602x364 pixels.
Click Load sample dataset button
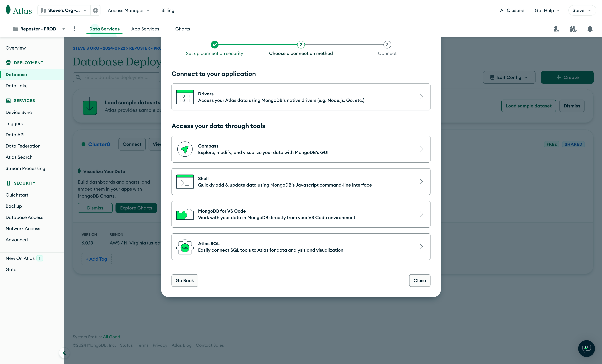click(x=528, y=106)
